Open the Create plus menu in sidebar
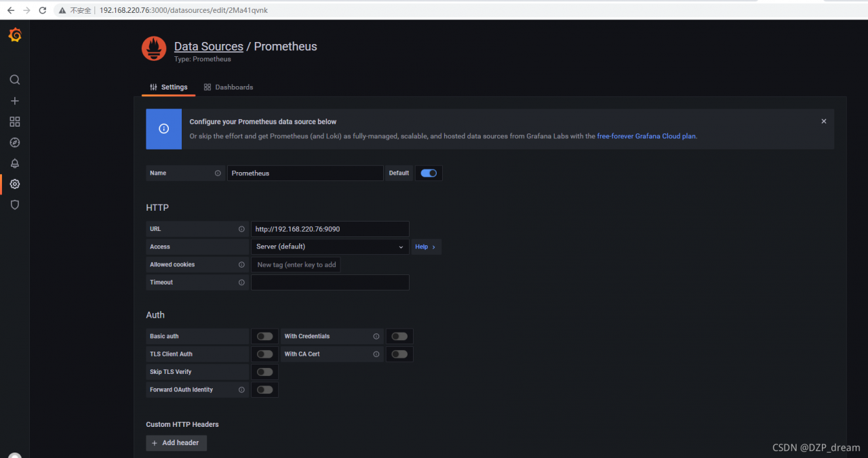868x458 pixels. pos(15,101)
